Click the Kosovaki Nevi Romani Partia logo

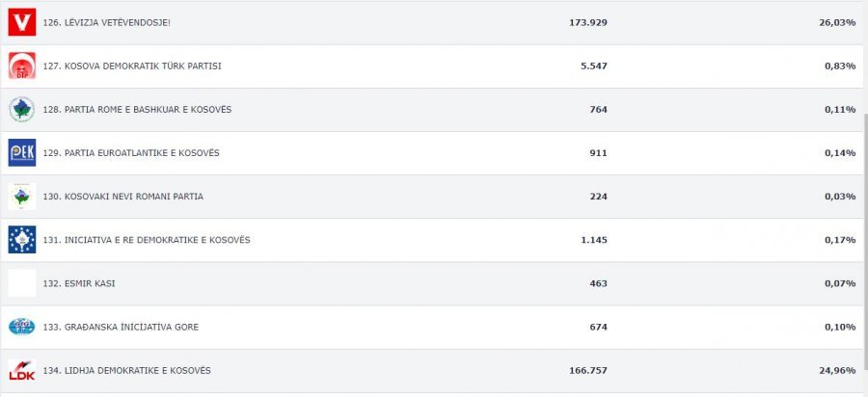(x=22, y=197)
